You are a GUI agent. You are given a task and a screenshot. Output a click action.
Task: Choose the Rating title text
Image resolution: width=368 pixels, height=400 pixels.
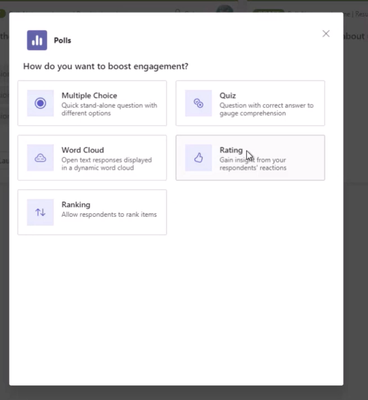click(231, 150)
